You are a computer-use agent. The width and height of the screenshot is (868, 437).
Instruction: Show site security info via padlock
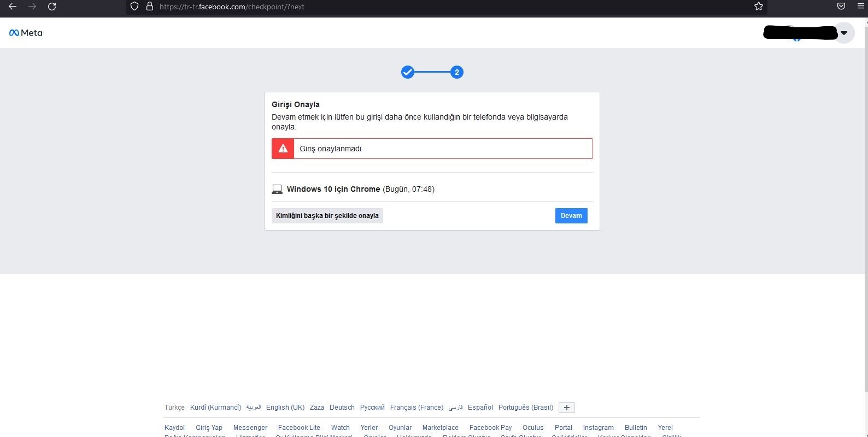tap(149, 7)
